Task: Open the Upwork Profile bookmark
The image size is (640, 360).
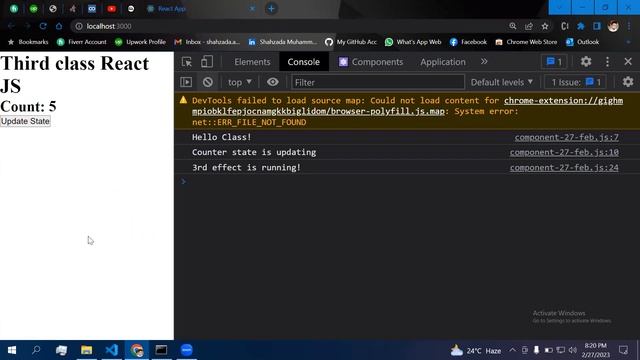Action: (x=140, y=42)
